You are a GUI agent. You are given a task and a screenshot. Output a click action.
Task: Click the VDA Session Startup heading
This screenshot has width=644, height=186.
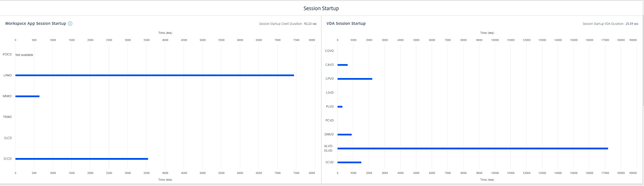[x=346, y=24]
